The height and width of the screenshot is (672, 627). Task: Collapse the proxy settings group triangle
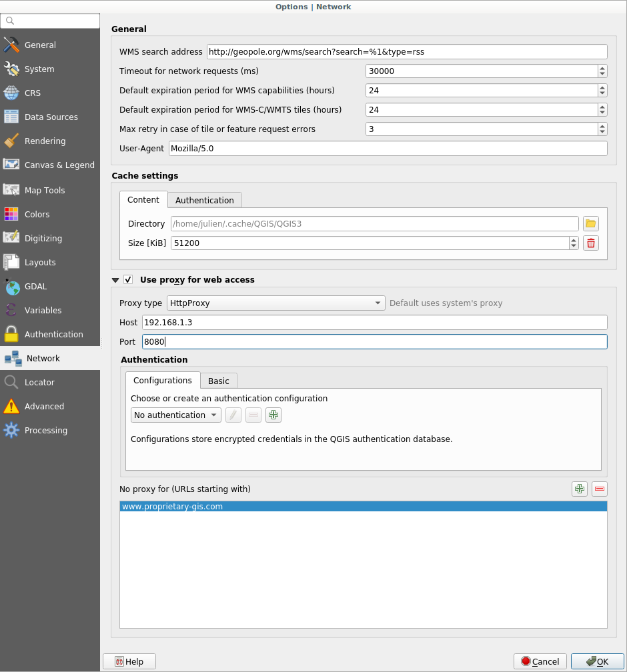tap(115, 280)
